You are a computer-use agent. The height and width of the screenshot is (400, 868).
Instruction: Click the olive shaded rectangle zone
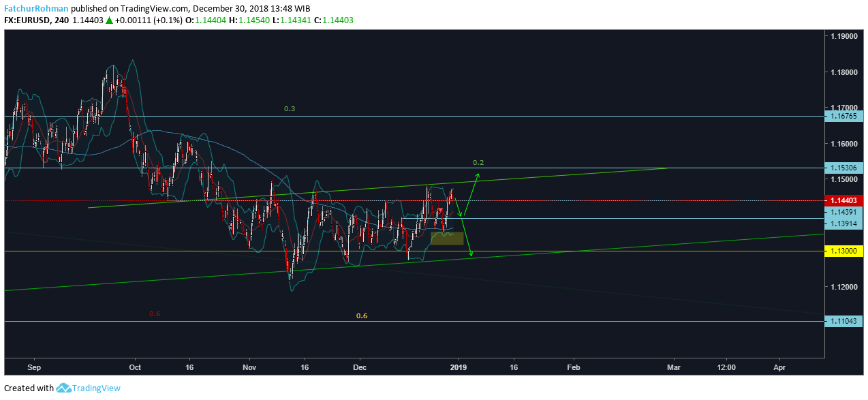[x=447, y=239]
